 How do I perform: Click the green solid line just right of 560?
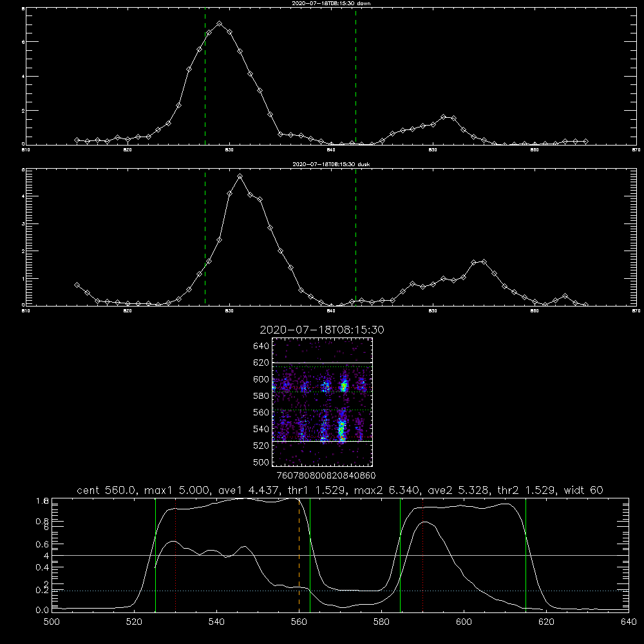(x=310, y=555)
